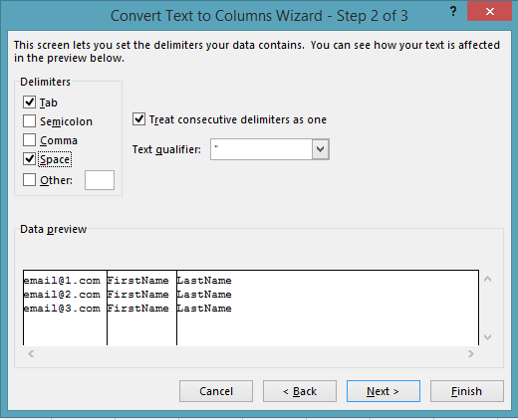
Task: Toggle Treat consecutive delimiters as one
Action: point(138,119)
